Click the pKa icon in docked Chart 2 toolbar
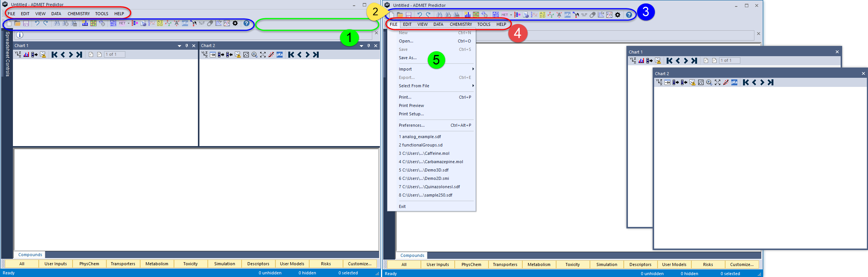Image resolution: width=868 pixels, height=277 pixels. [x=279, y=55]
